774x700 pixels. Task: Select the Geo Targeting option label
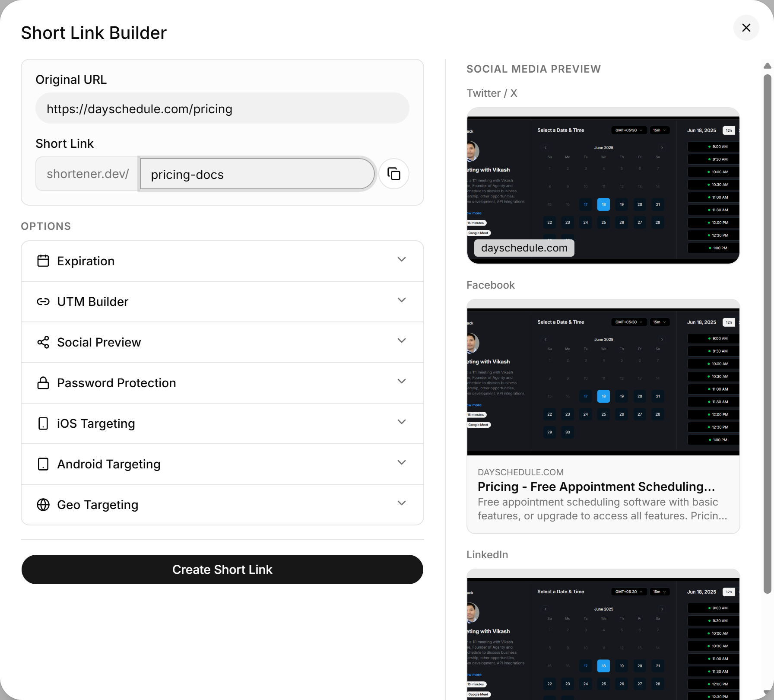pos(98,505)
